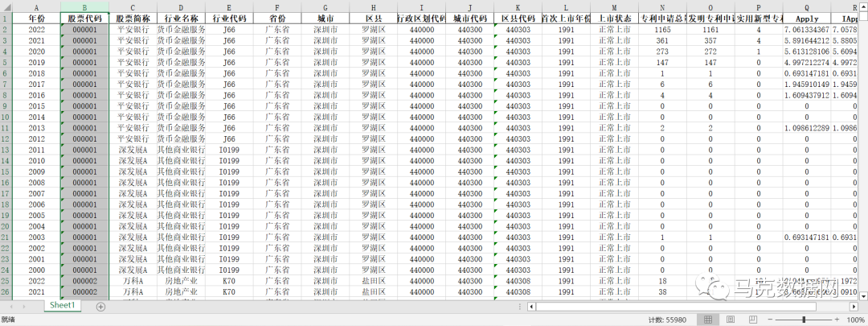
Task: Select cell with value 361
Action: pos(662,40)
